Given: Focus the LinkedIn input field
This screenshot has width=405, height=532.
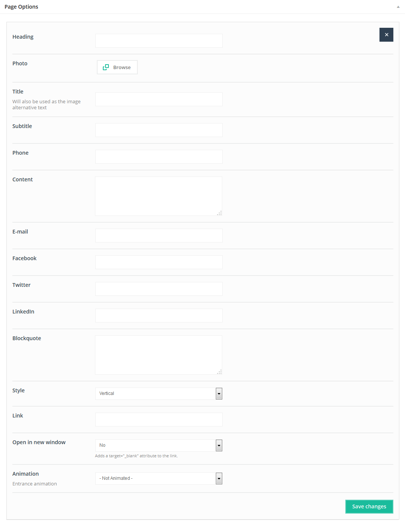Looking at the screenshot, I should 159,315.
